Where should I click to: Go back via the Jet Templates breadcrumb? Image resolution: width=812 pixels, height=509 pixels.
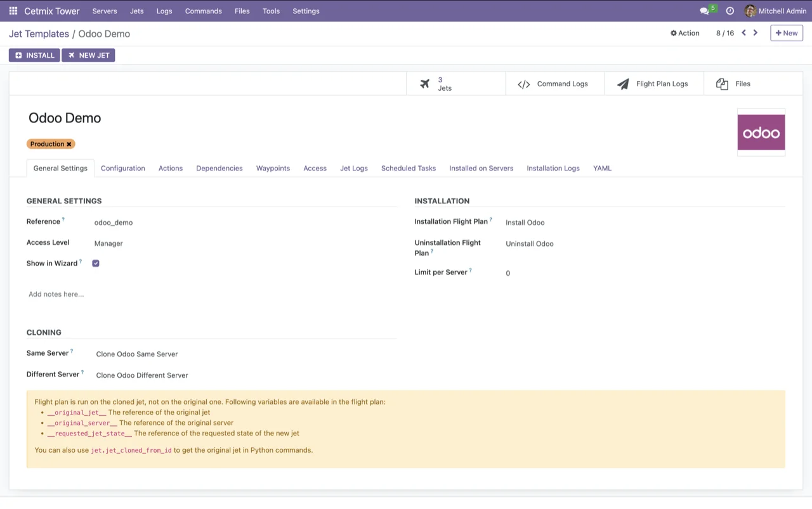tap(39, 34)
